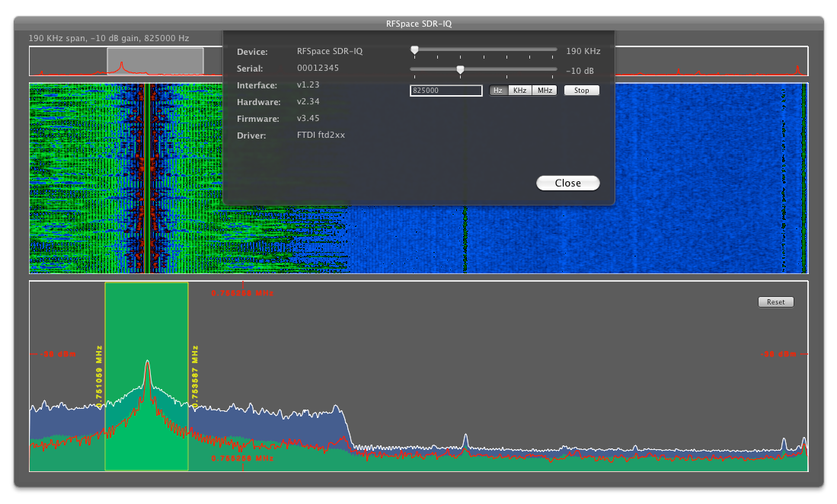Switch frequency unit to KHz

520,91
